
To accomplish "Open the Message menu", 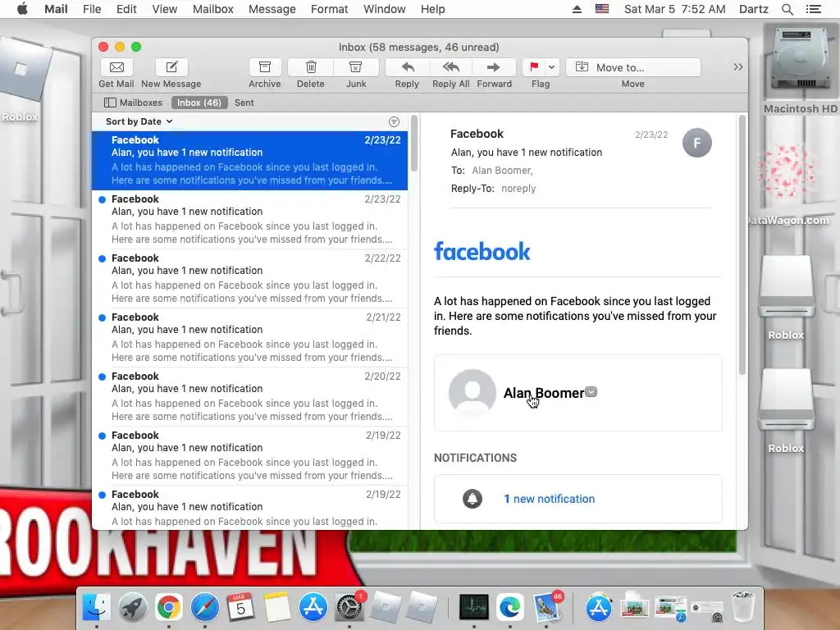I will click(272, 9).
